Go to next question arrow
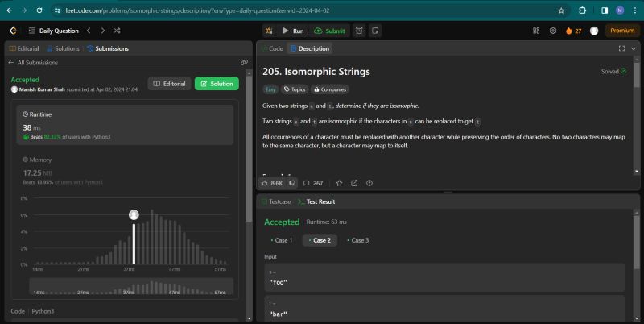 [x=103, y=31]
